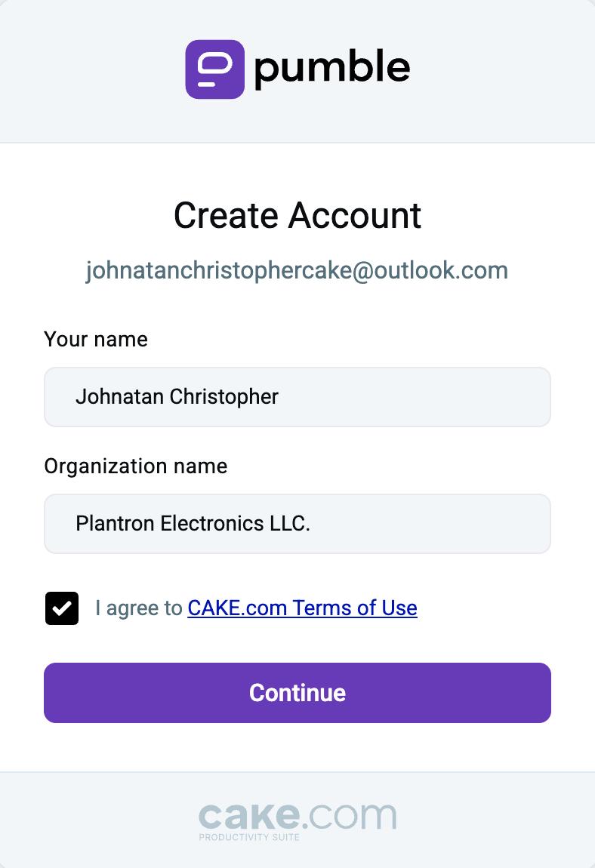The height and width of the screenshot is (868, 595).
Task: Click the purple Continue button
Action: pos(297,693)
